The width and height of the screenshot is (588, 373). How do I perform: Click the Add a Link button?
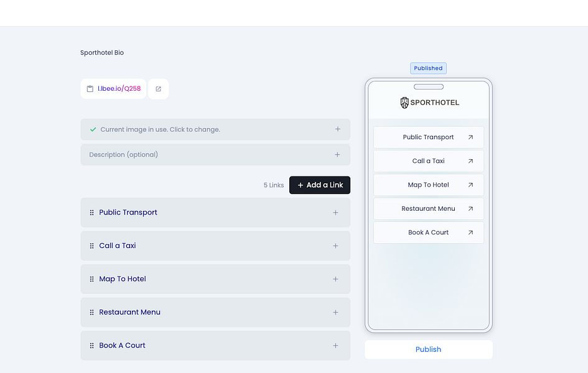[319, 185]
